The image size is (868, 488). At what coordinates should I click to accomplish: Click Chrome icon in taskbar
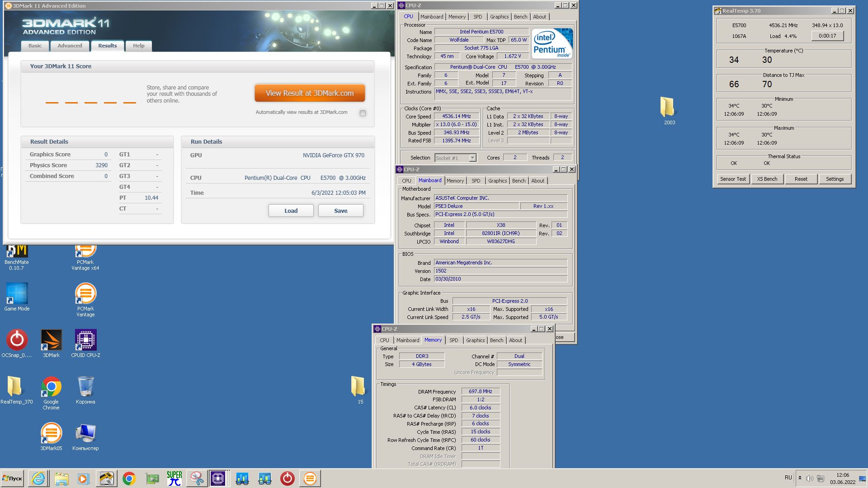click(x=129, y=479)
